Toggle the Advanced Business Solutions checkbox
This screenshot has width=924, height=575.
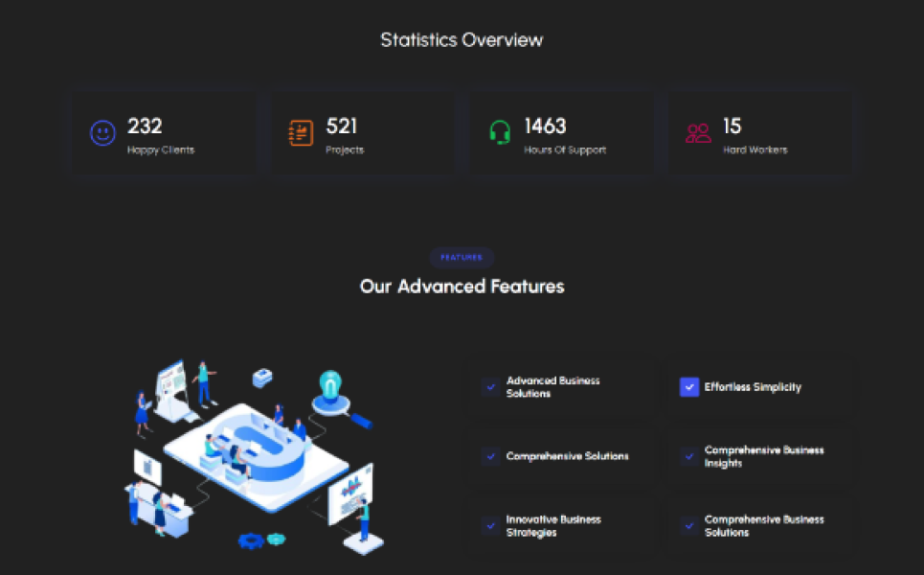coord(491,387)
